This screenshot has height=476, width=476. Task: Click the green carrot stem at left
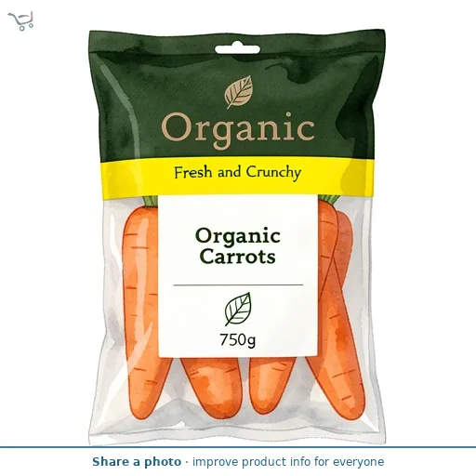coord(151,201)
